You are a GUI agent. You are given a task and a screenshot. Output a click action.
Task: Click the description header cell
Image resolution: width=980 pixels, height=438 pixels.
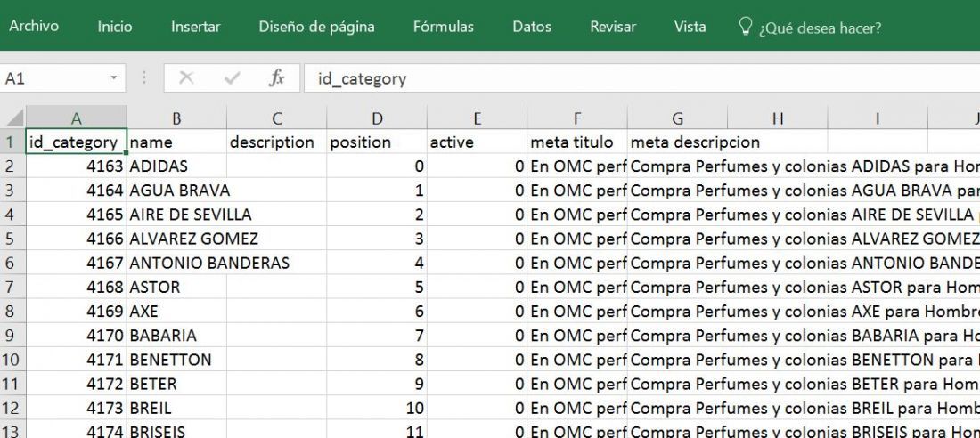pyautogui.click(x=277, y=142)
